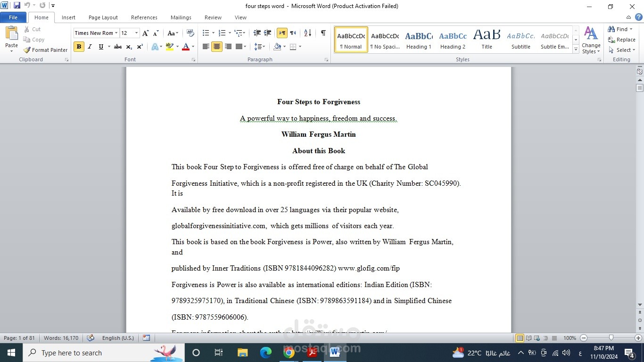Switch to the Insert tab

tap(68, 17)
